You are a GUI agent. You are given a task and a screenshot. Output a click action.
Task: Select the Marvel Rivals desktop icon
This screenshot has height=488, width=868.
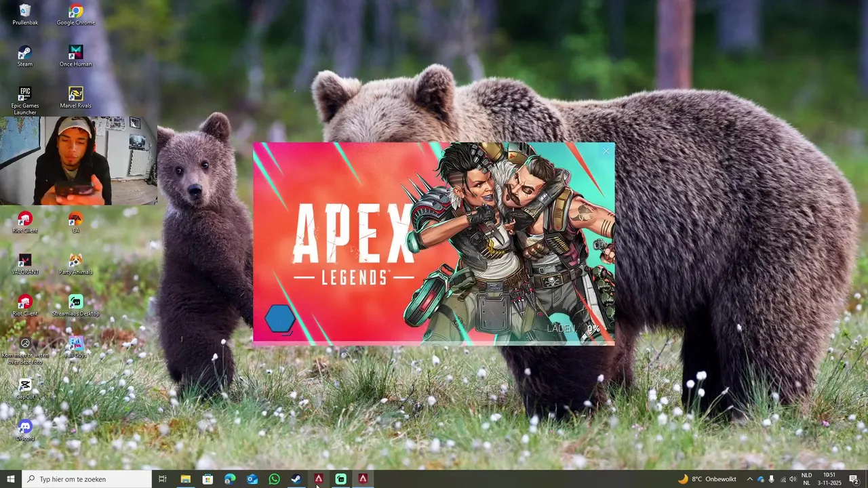click(76, 98)
